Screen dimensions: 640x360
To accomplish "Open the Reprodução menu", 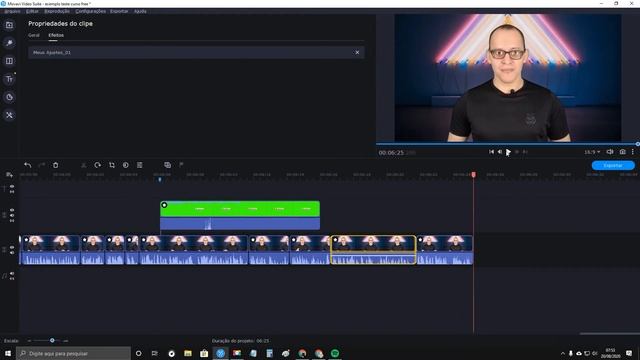I will (x=57, y=11).
